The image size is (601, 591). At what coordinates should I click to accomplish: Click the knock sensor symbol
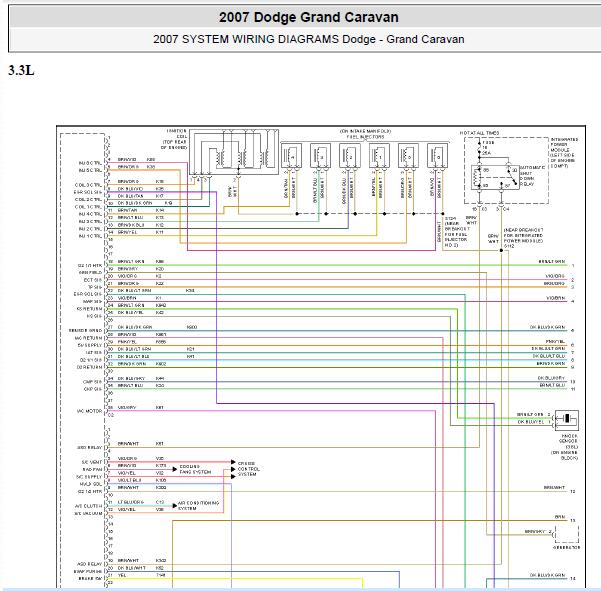(x=567, y=420)
